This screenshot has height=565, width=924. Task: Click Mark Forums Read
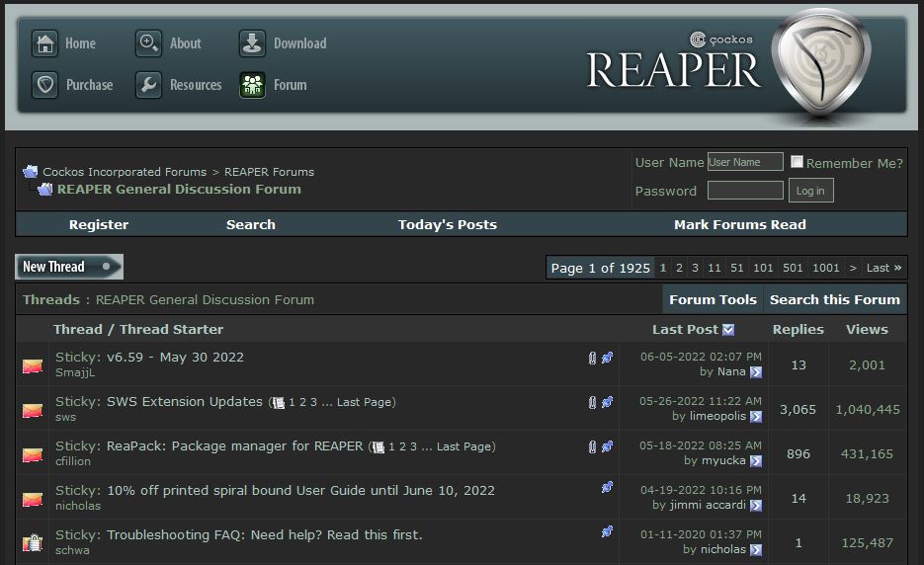point(739,224)
